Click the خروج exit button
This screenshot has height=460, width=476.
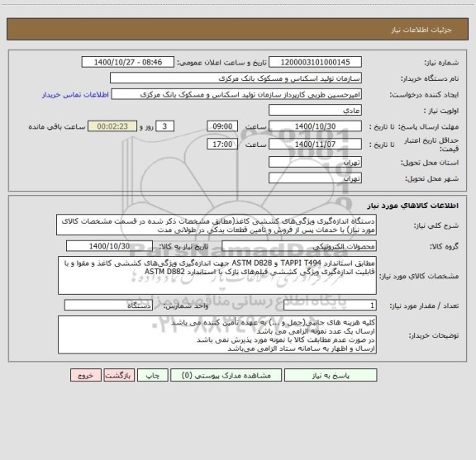coord(86,375)
